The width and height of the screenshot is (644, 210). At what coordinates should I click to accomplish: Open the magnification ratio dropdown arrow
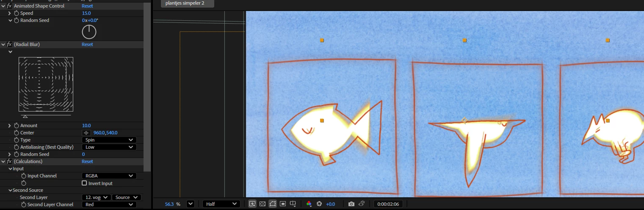point(190,204)
